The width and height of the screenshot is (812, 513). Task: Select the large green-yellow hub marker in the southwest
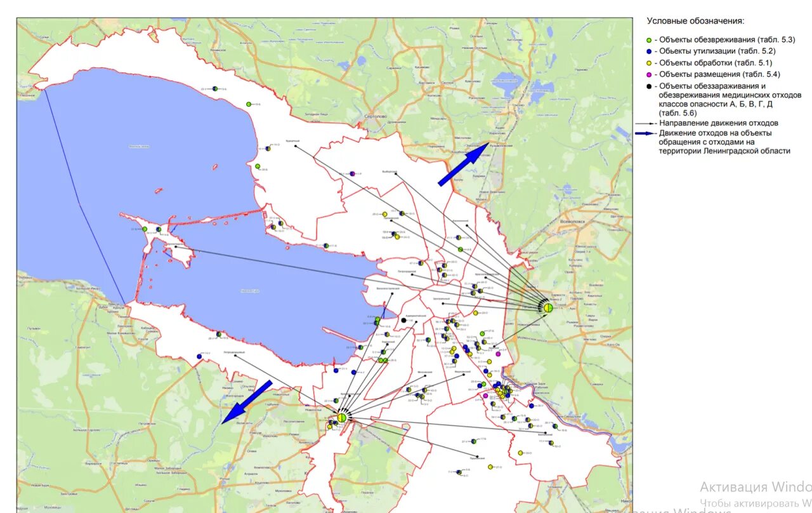(x=343, y=417)
